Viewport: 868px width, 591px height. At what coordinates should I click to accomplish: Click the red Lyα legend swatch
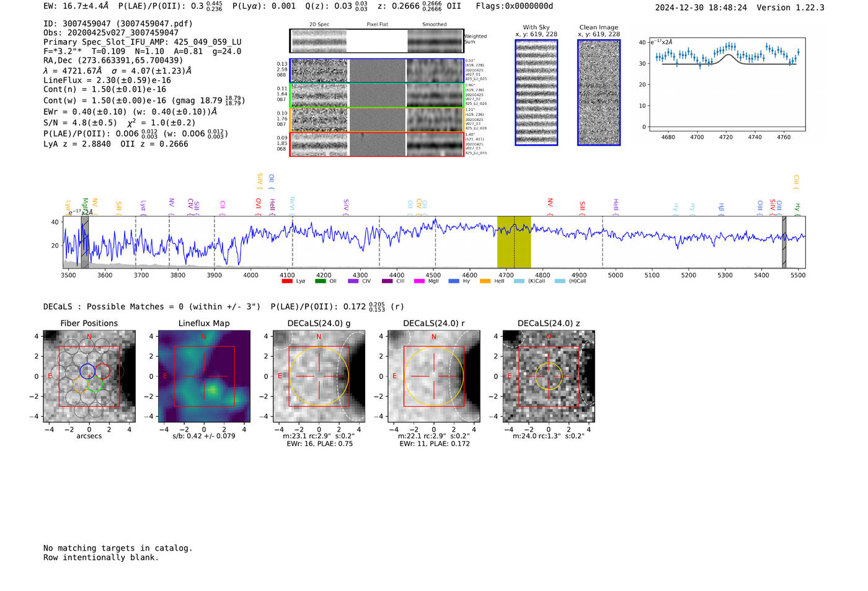click(x=286, y=281)
